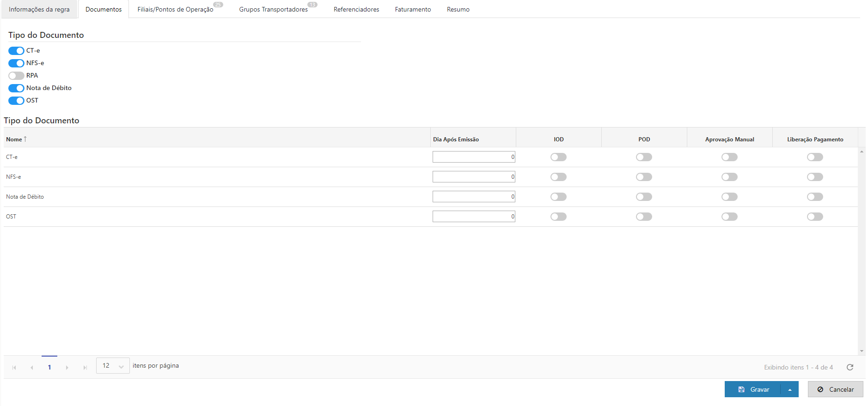The height and width of the screenshot is (406, 868).
Task: Expand the Gravar button dropdown arrow
Action: tap(790, 389)
